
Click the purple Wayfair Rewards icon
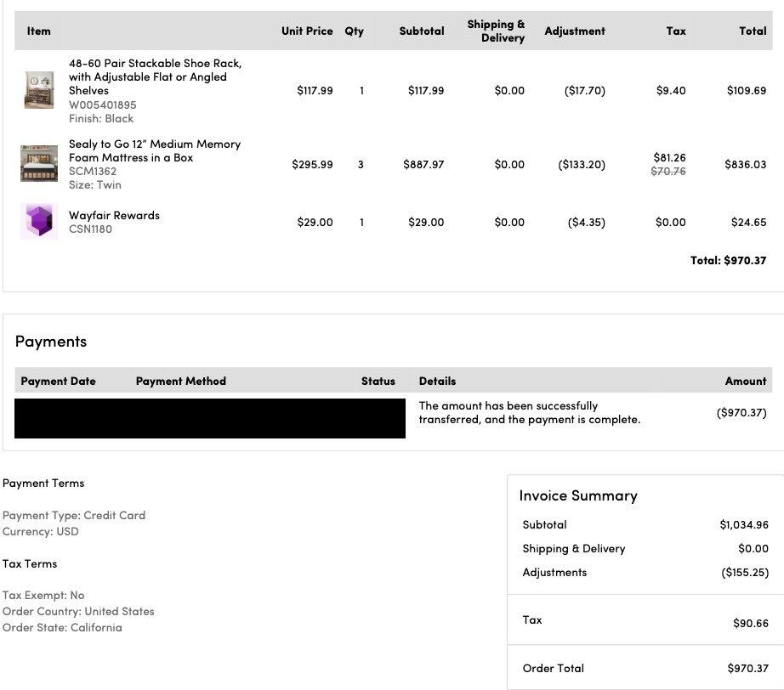[x=39, y=222]
